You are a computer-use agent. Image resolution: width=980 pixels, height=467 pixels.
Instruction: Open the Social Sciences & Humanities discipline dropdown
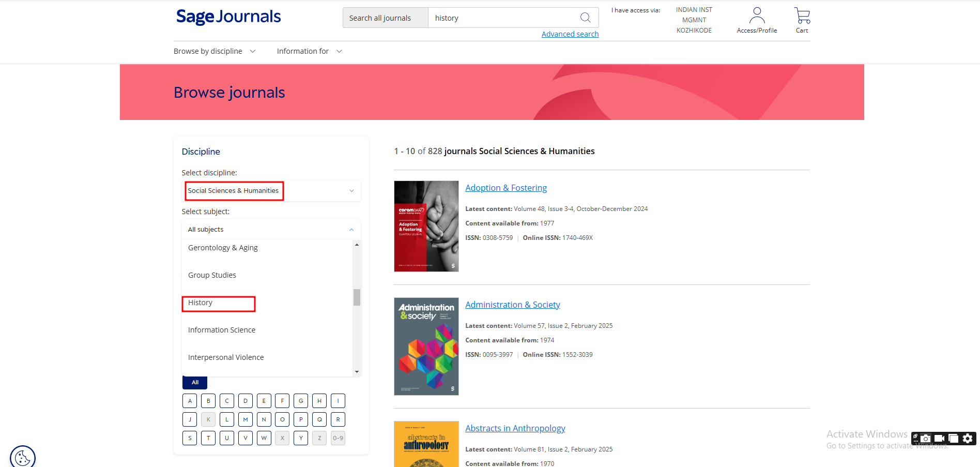271,191
